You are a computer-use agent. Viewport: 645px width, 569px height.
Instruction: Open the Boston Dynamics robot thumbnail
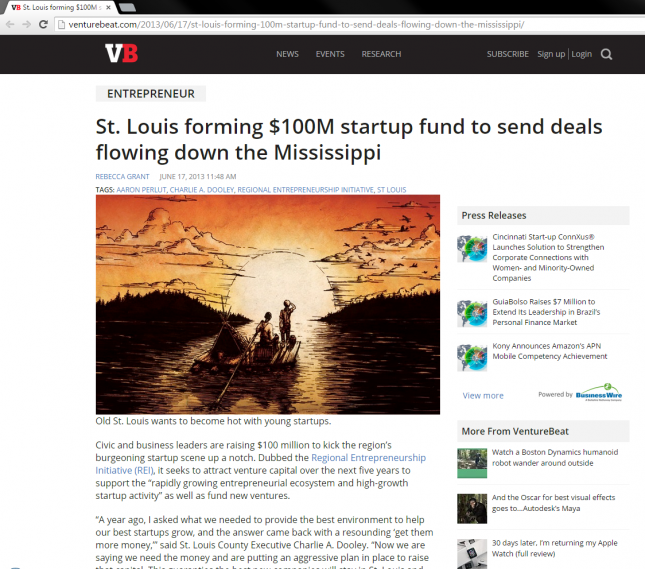[472, 462]
